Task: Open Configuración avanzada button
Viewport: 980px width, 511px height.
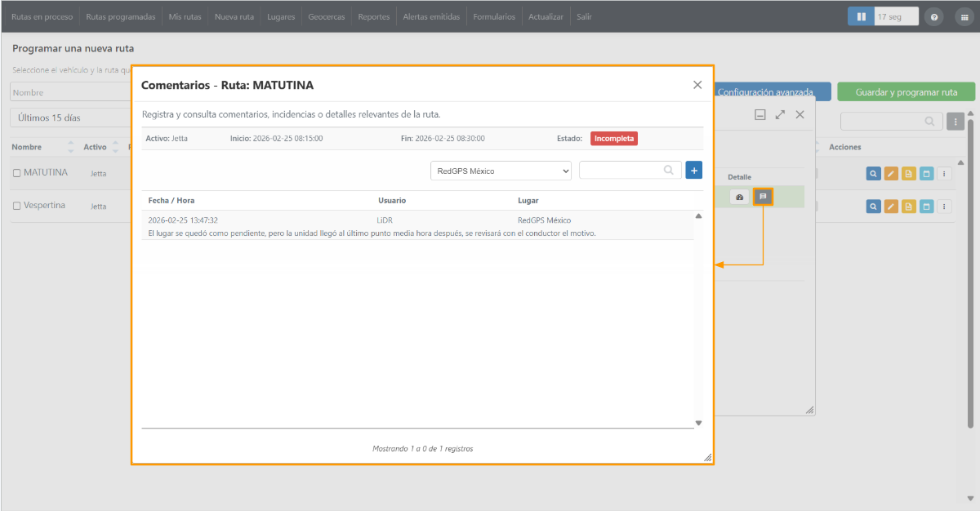Action: coord(773,92)
